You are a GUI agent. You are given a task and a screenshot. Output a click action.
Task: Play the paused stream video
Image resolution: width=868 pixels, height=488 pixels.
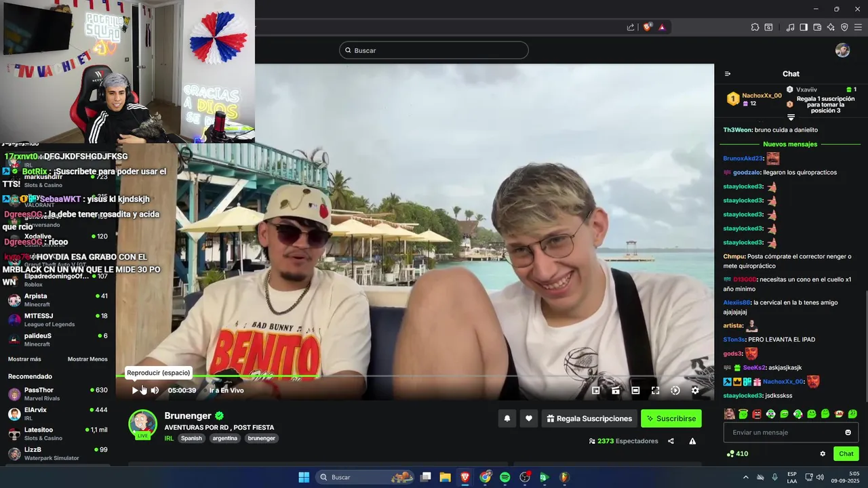pyautogui.click(x=135, y=390)
